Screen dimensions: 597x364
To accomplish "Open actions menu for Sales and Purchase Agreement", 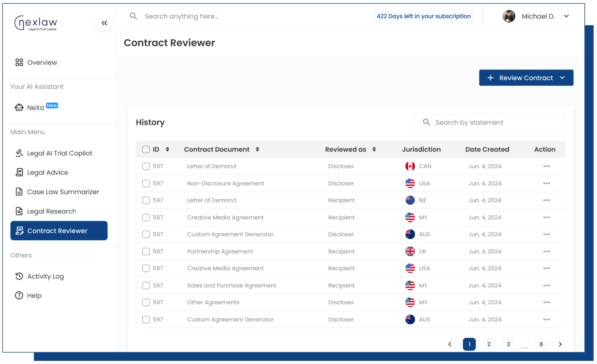I will pos(546,285).
